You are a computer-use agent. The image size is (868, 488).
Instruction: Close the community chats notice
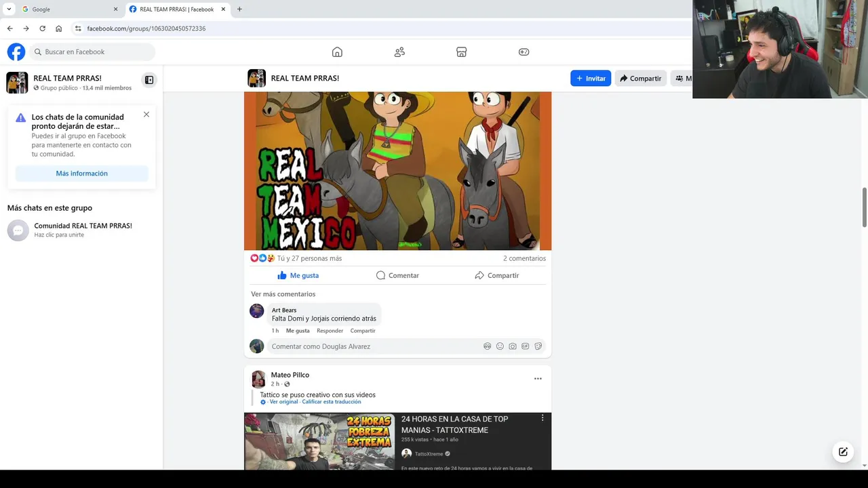click(146, 115)
